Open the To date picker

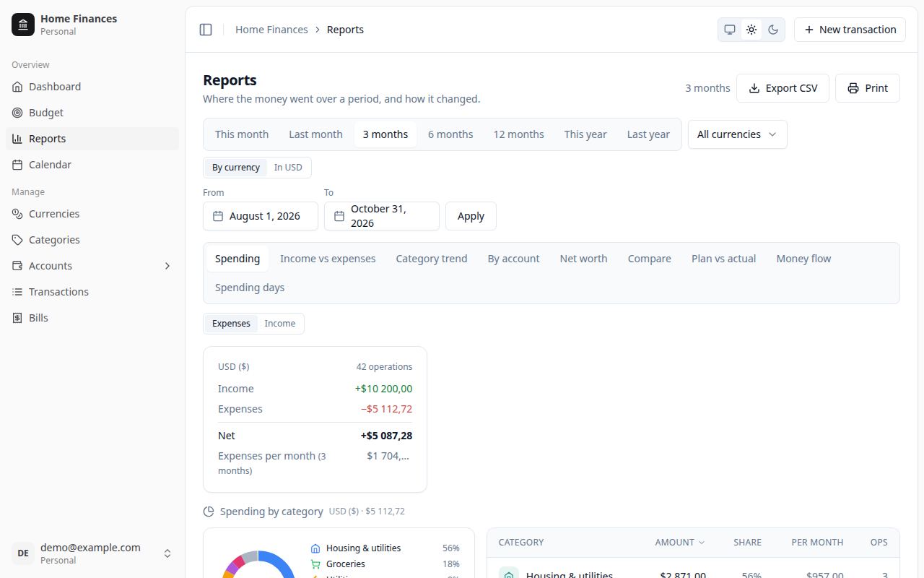382,216
